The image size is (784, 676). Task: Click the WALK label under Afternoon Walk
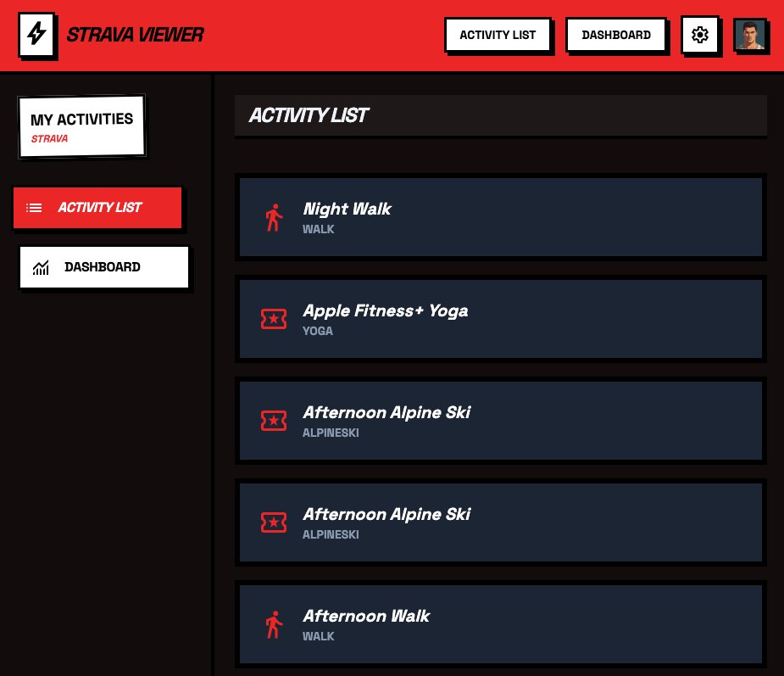tap(319, 636)
